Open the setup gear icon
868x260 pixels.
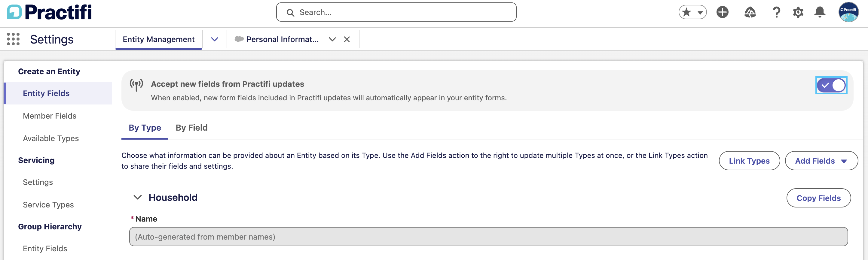click(798, 13)
